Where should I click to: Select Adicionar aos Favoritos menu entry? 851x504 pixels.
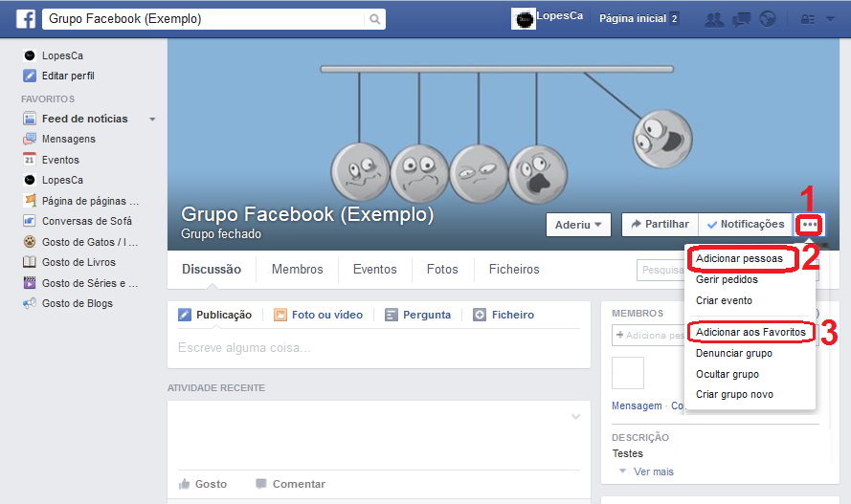(750, 332)
